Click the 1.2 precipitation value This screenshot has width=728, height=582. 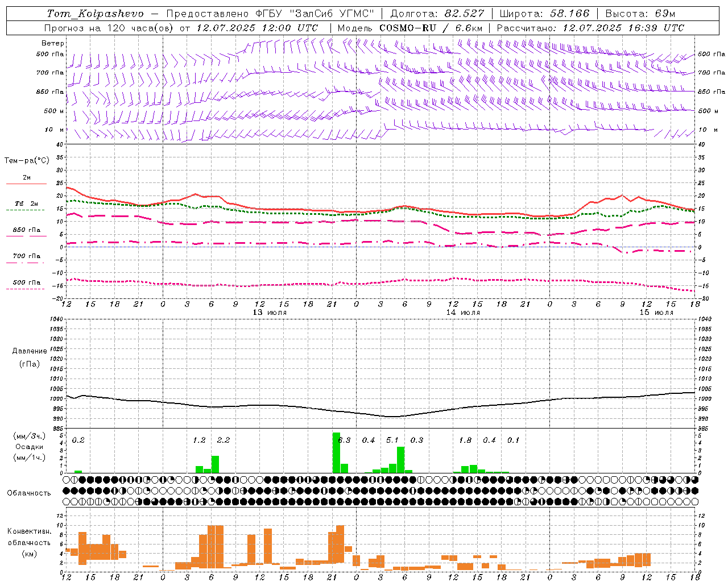(199, 440)
